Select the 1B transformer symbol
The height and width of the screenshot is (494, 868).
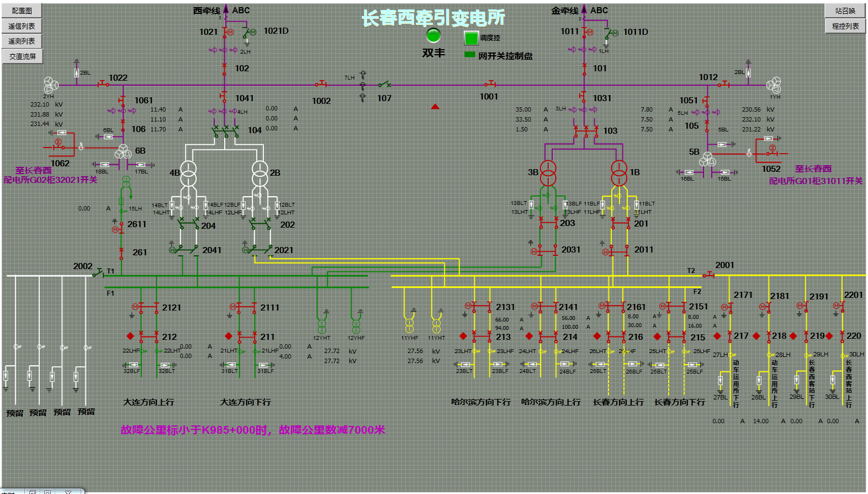pyautogui.click(x=619, y=173)
